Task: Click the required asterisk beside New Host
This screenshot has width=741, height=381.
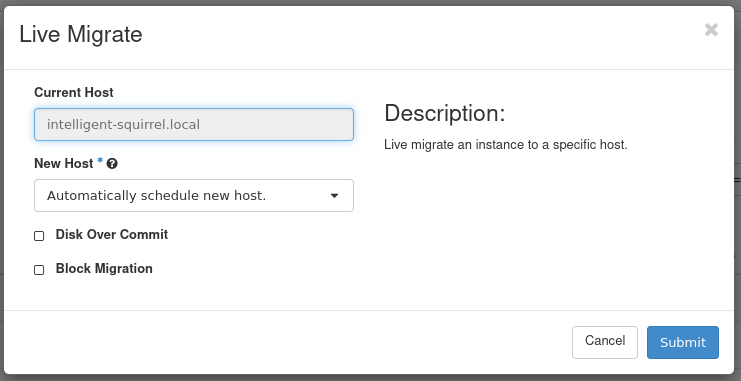Action: pos(100,162)
